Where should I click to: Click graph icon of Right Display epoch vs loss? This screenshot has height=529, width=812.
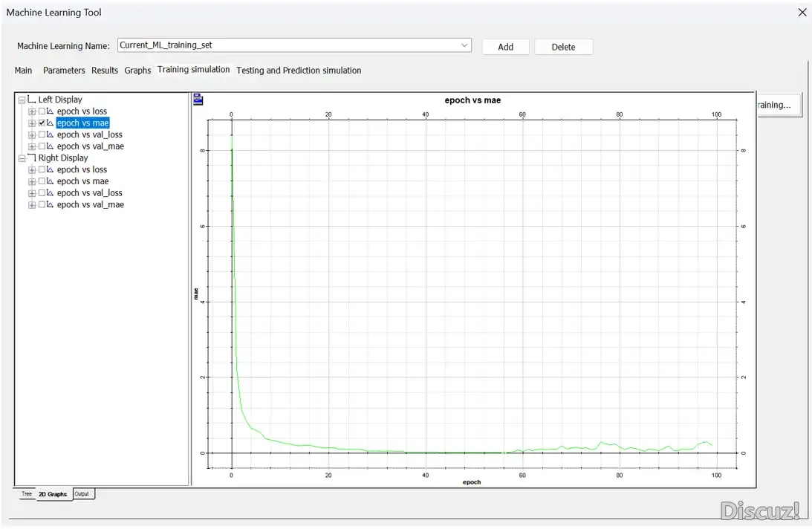point(51,169)
